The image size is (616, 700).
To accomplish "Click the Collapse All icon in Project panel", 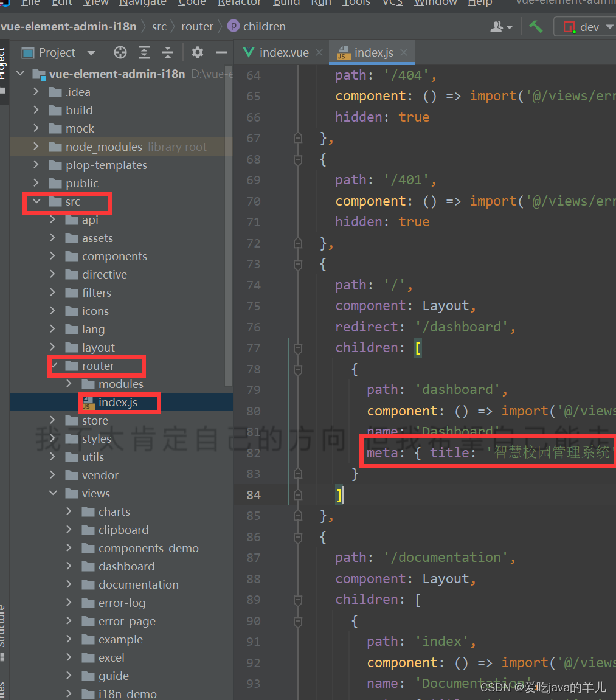I will [168, 52].
